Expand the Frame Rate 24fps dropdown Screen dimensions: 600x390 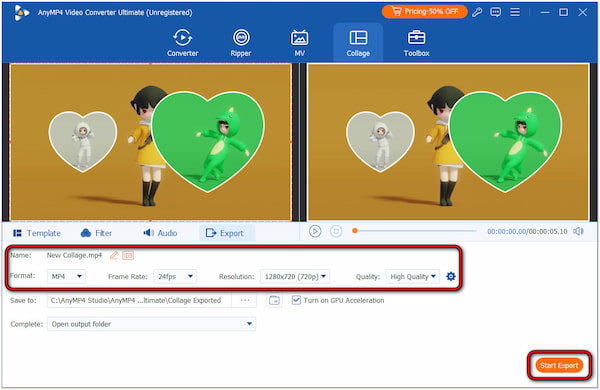[x=175, y=276]
